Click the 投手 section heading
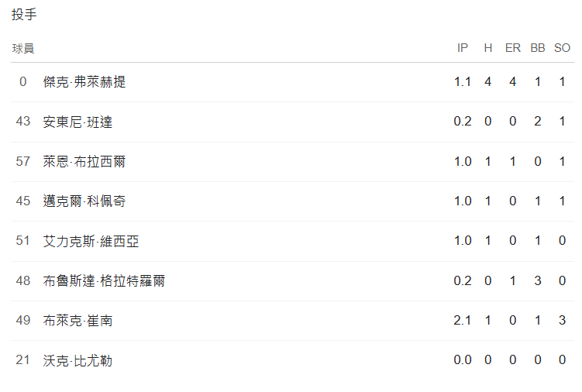 click(x=24, y=15)
